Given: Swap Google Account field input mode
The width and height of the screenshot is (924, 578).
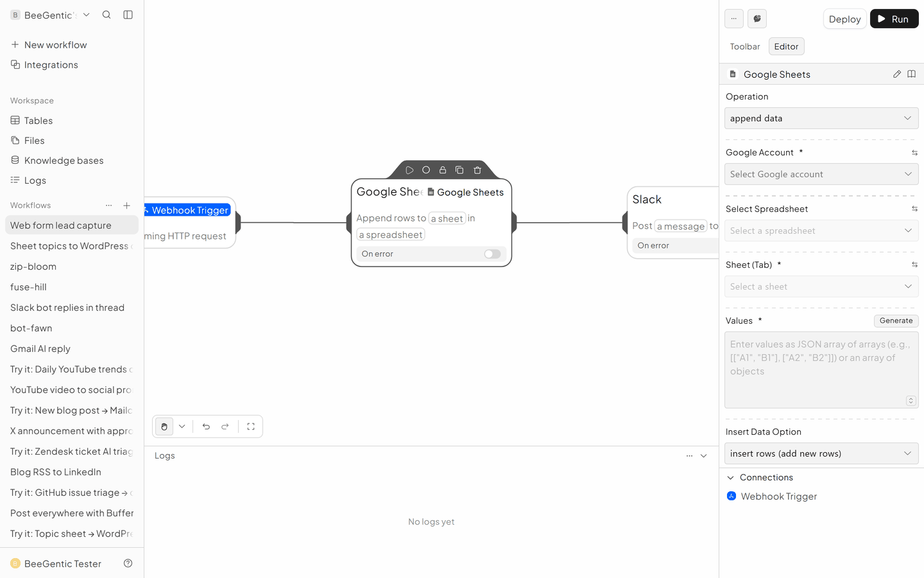Looking at the screenshot, I should coord(914,153).
